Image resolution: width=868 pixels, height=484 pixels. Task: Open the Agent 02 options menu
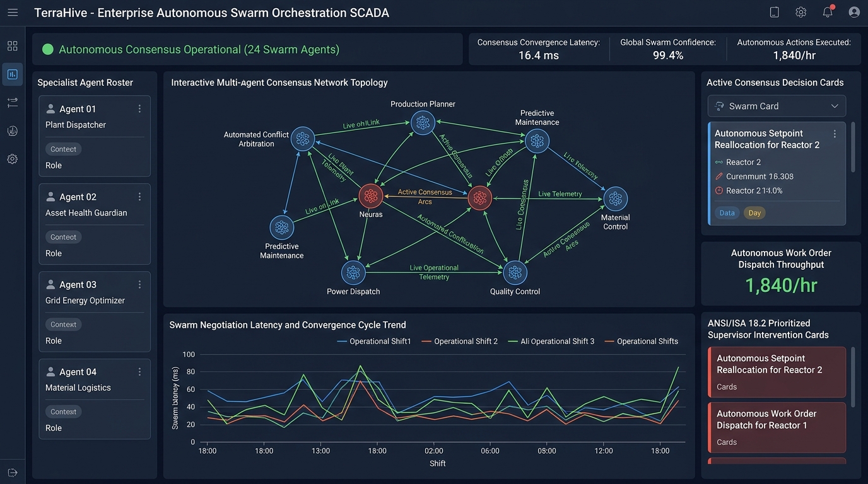[x=139, y=197]
